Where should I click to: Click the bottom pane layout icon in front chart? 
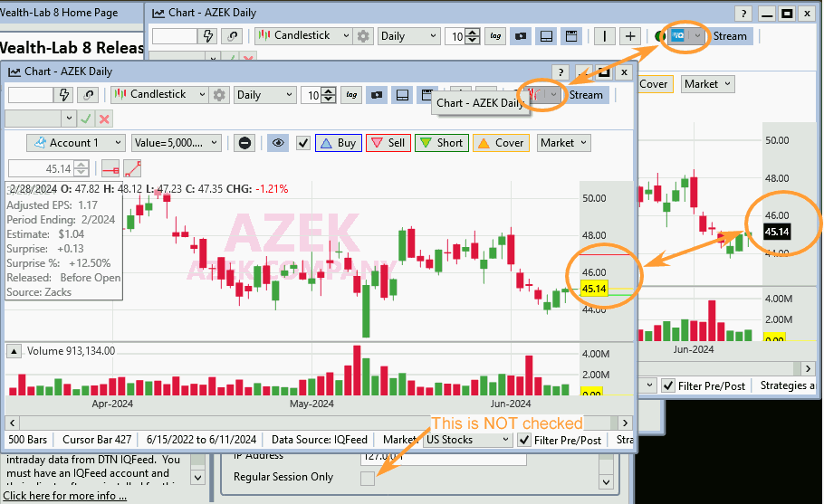click(403, 95)
